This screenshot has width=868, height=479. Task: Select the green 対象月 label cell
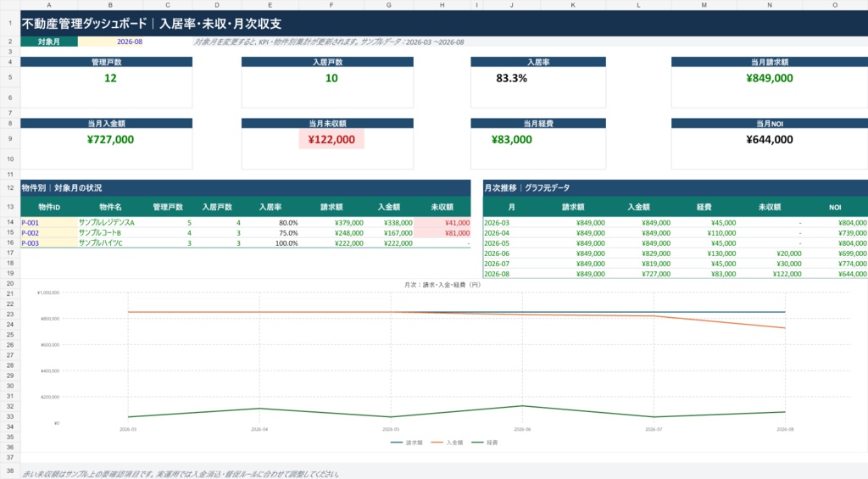pyautogui.click(x=49, y=42)
